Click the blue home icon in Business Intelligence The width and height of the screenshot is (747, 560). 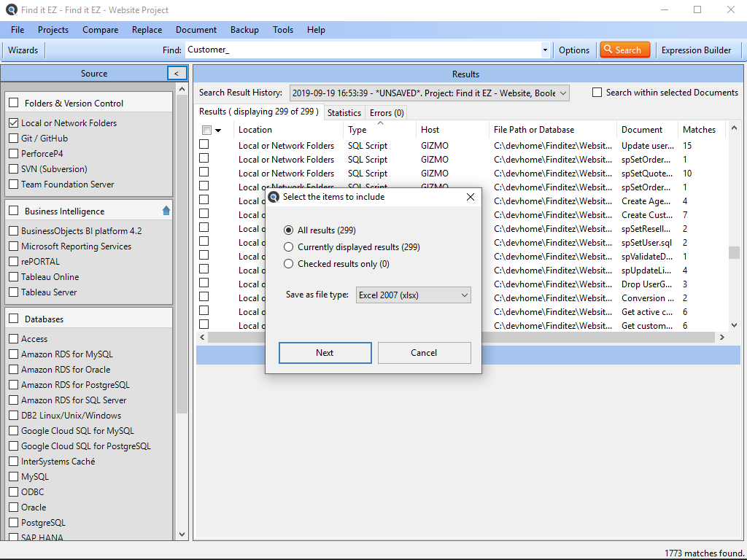[166, 211]
